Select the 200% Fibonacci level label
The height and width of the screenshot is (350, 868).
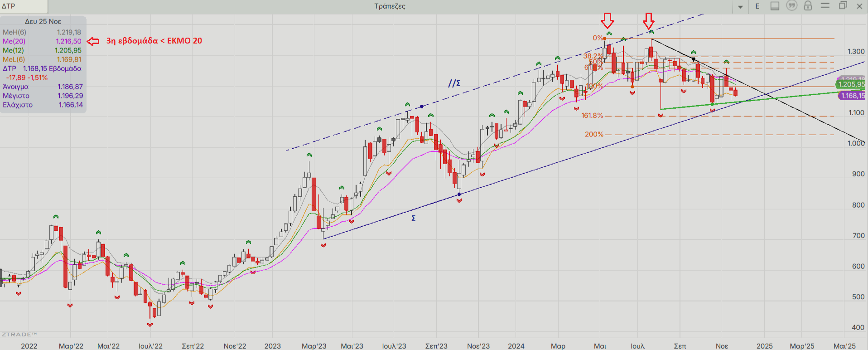tap(593, 134)
